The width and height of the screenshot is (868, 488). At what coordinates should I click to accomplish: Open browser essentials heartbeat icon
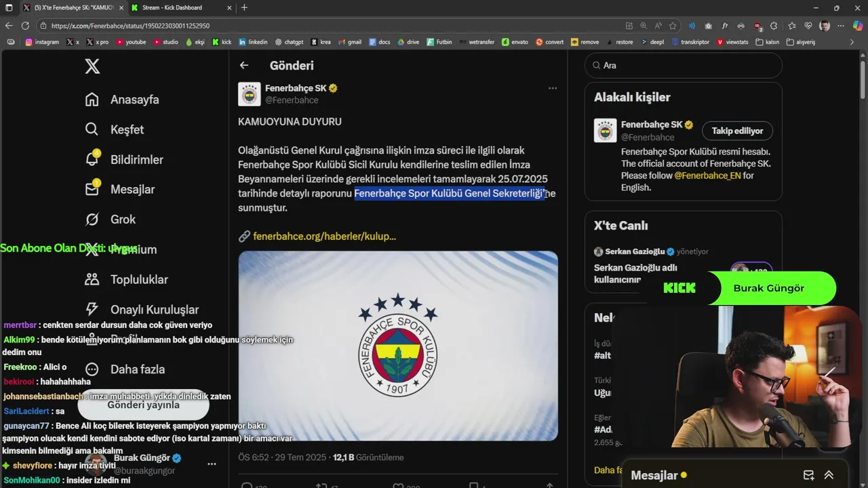(x=808, y=26)
